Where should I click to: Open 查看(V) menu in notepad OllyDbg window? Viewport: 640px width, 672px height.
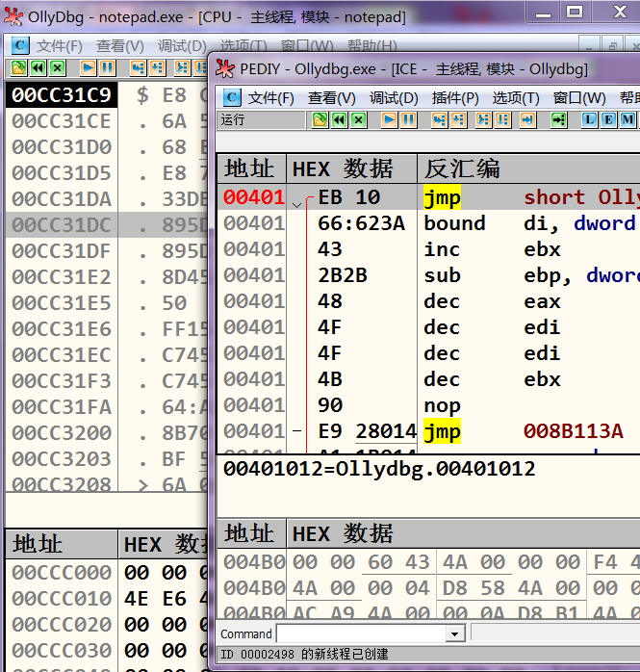coord(120,46)
